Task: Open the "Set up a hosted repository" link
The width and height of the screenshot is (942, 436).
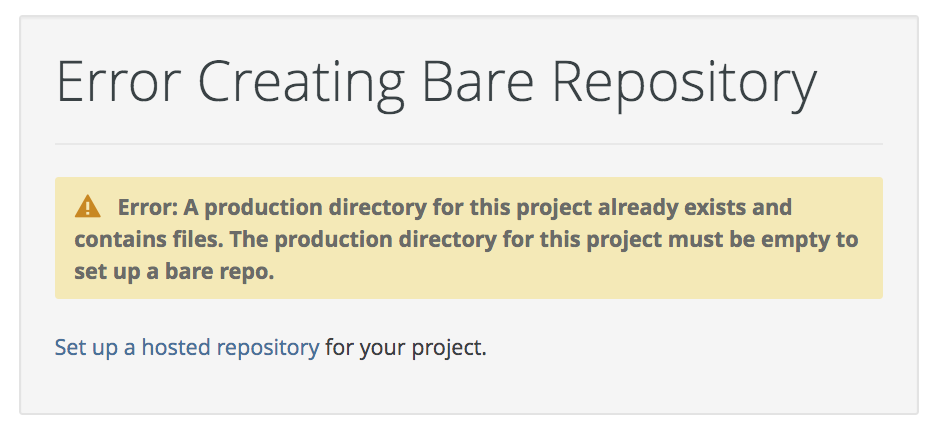Action: 187,348
